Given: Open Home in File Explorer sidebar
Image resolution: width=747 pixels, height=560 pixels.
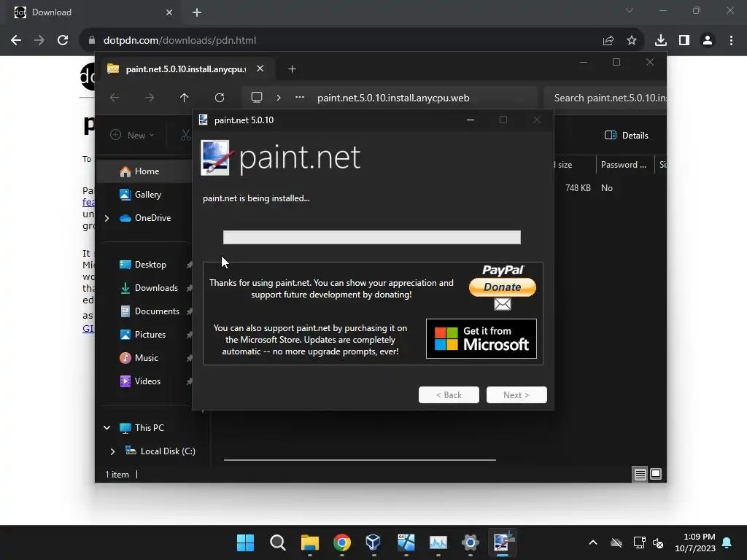Looking at the screenshot, I should pos(145,171).
